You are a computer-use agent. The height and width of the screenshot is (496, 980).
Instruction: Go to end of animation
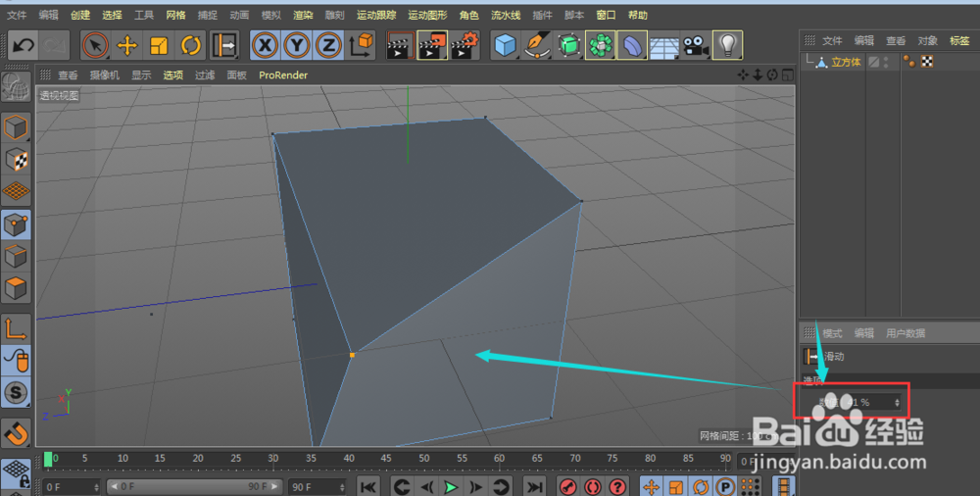point(533,486)
